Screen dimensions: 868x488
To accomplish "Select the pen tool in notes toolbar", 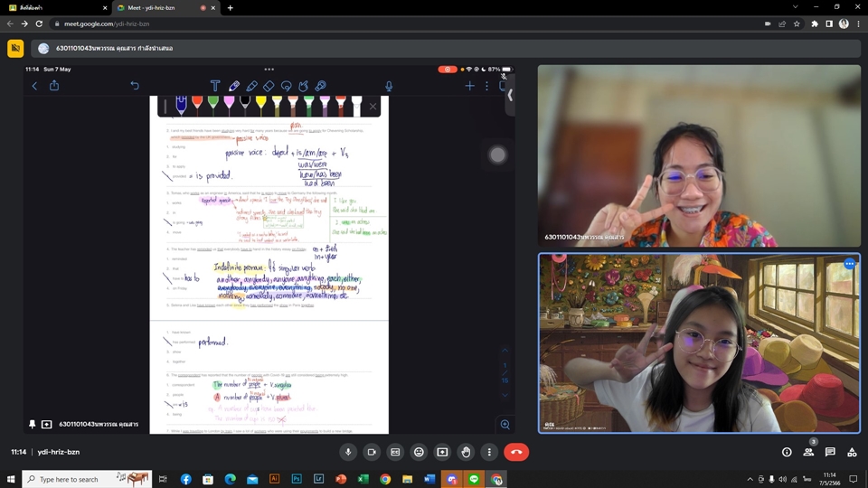I will (x=233, y=86).
